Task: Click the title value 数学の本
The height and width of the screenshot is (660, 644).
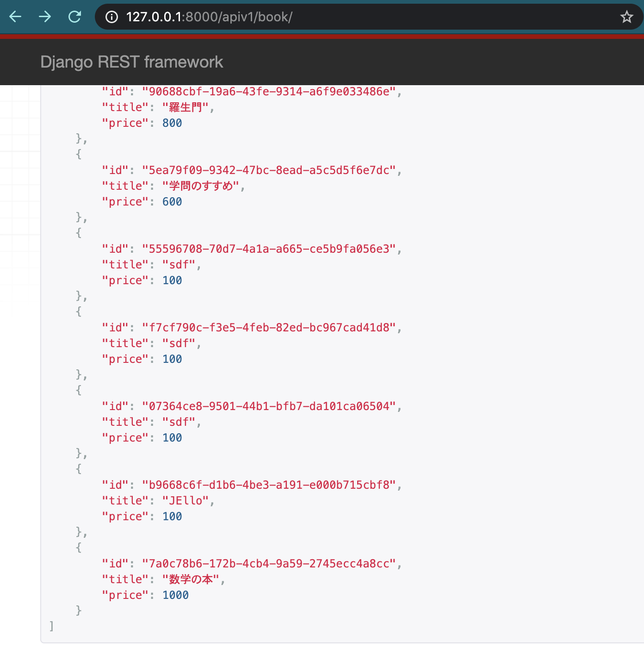Action: click(x=191, y=579)
